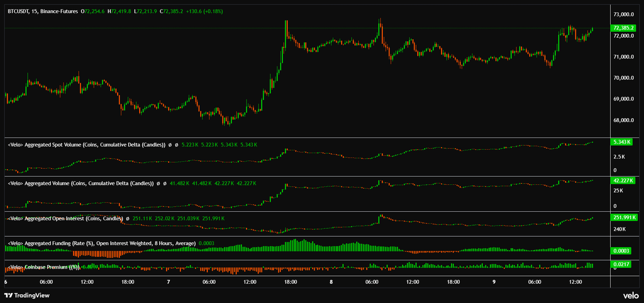Click the green 5.343K spot volume value label

coord(622,142)
